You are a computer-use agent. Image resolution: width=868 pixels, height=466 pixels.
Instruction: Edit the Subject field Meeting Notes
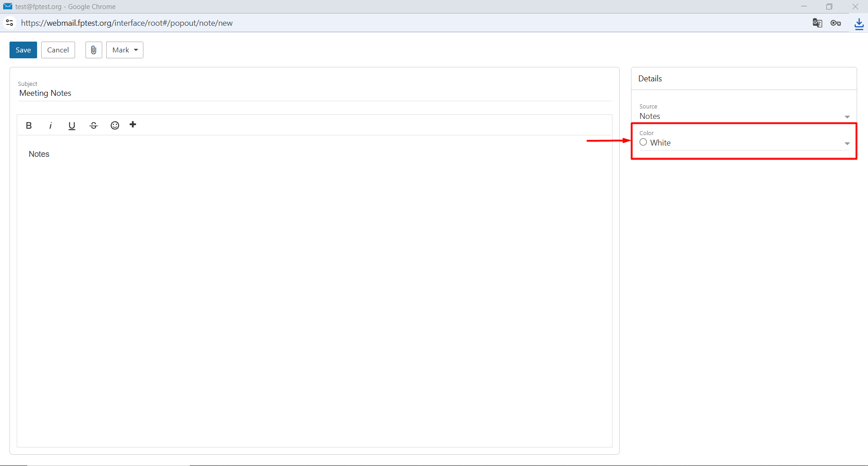click(314, 93)
